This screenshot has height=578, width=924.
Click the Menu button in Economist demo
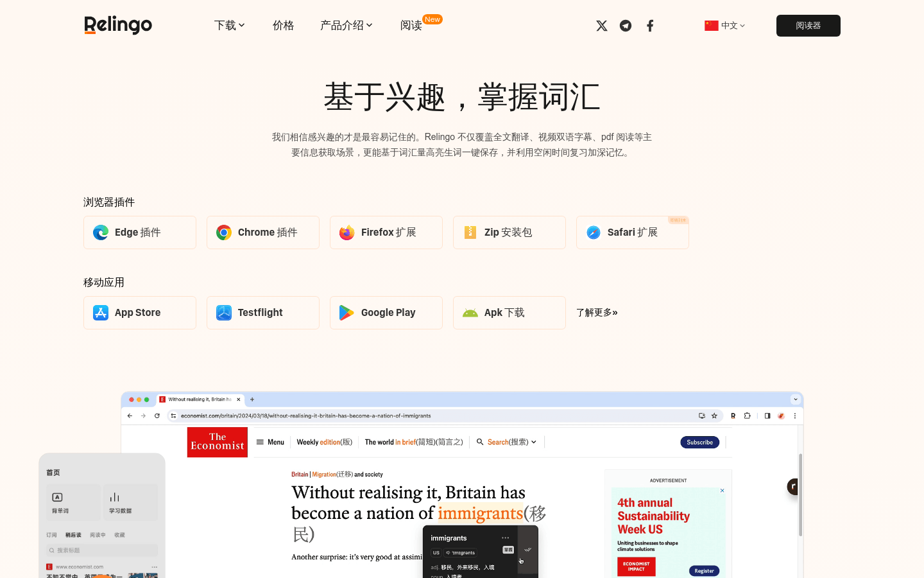(270, 442)
